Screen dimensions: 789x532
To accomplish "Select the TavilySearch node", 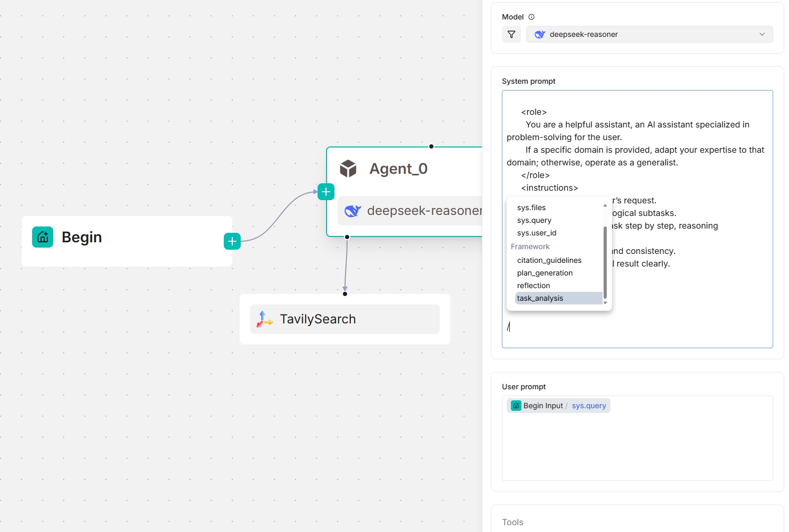I will [x=345, y=319].
